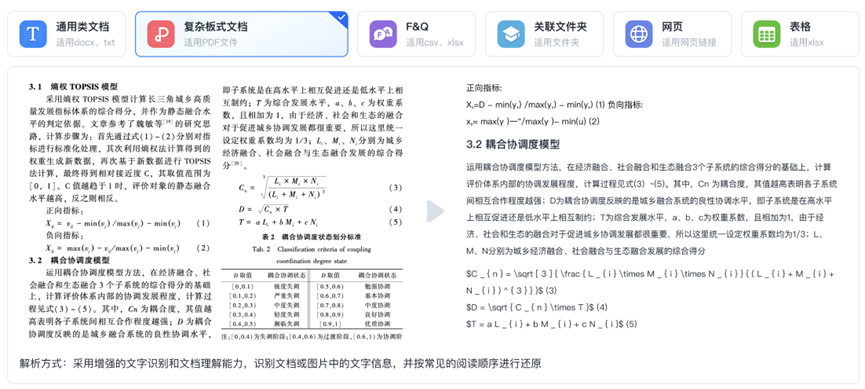Click the 正向指标 parsed text line
Screen dimensions: 865x389
click(x=484, y=88)
